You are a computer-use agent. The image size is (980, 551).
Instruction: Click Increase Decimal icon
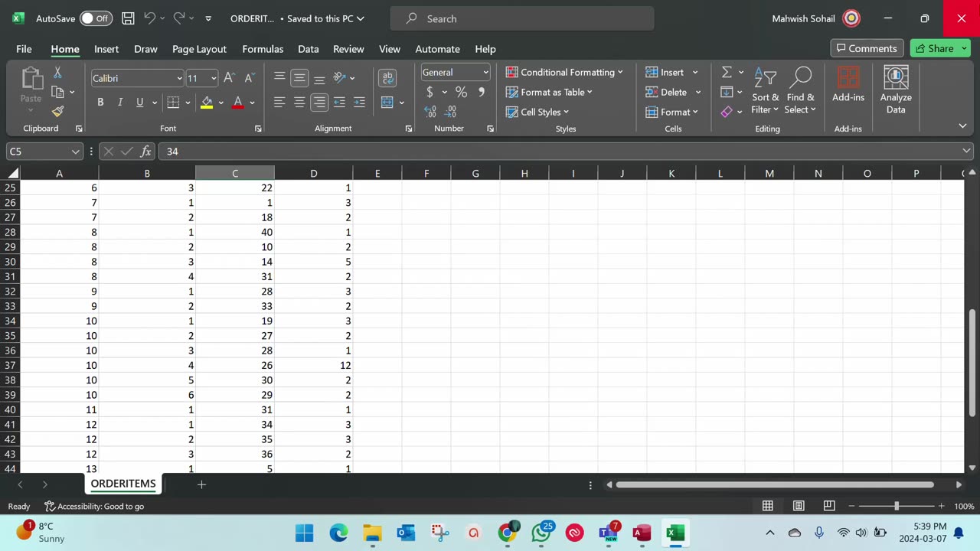point(430,112)
